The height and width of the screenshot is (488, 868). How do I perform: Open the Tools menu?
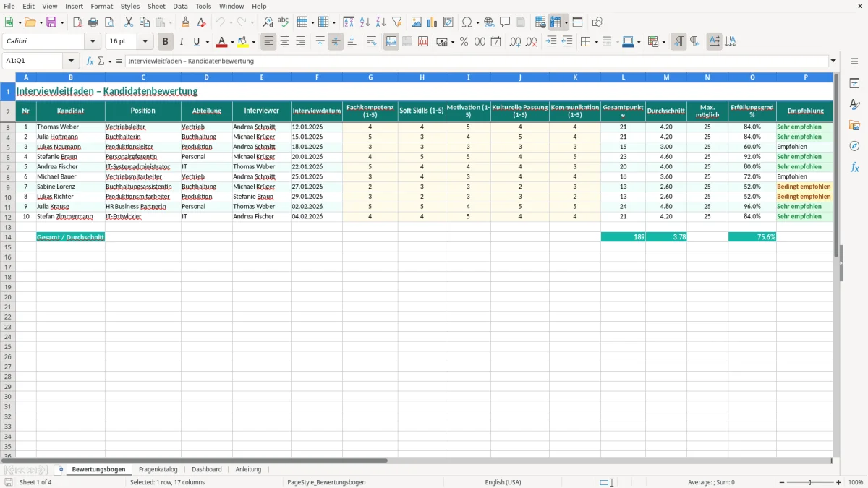(203, 6)
